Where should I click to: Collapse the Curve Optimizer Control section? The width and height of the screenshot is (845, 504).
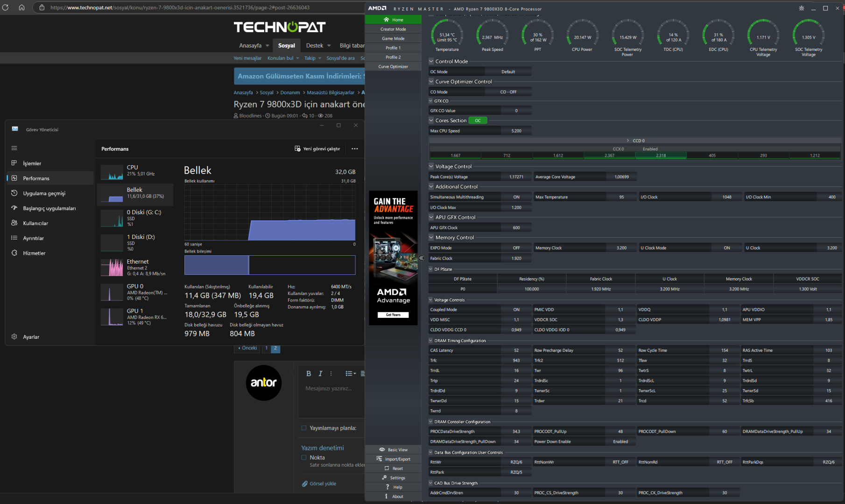click(x=431, y=81)
